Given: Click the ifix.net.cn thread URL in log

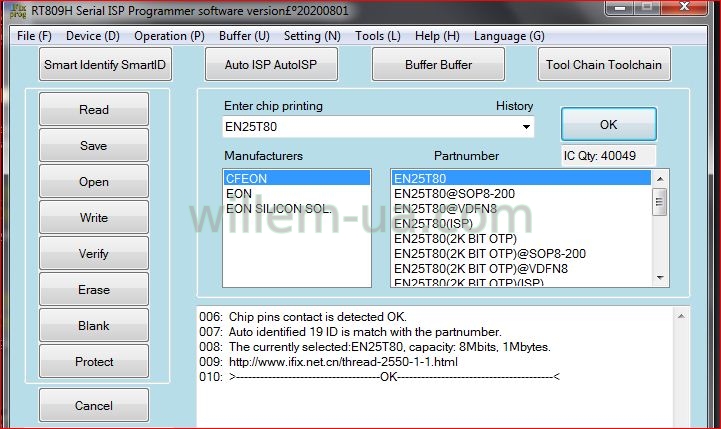Looking at the screenshot, I should click(x=343, y=362).
